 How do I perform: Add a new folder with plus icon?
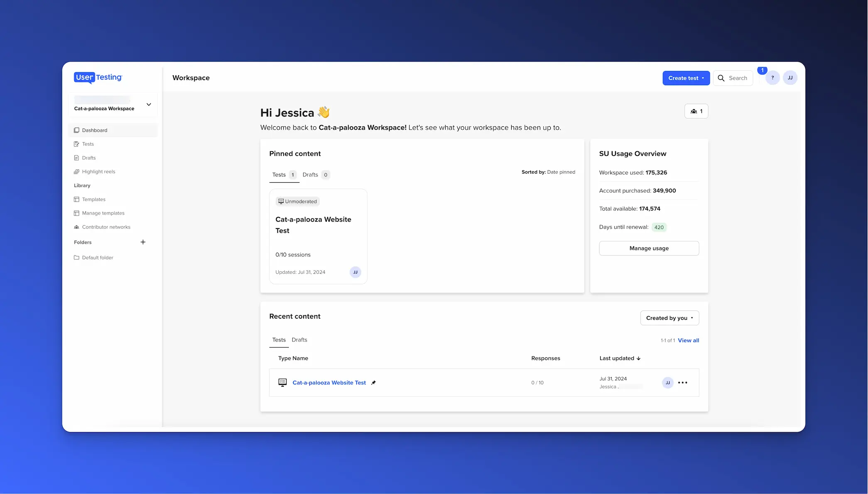[143, 242]
